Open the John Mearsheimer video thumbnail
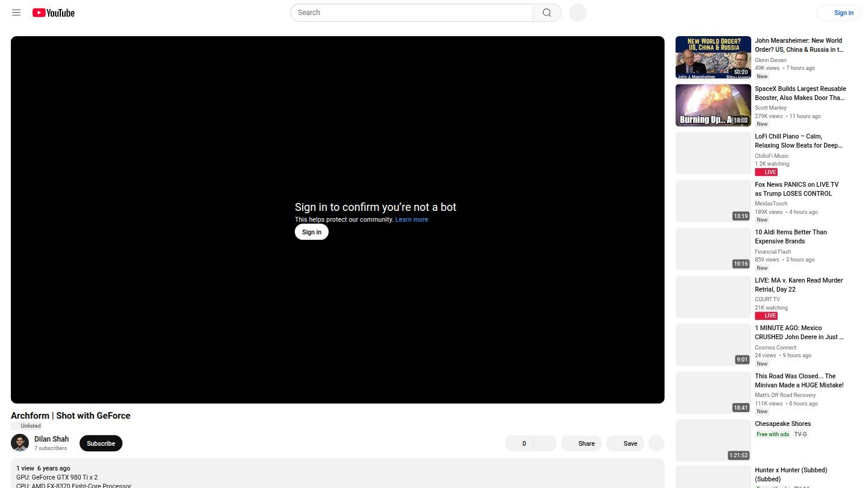 (x=713, y=57)
